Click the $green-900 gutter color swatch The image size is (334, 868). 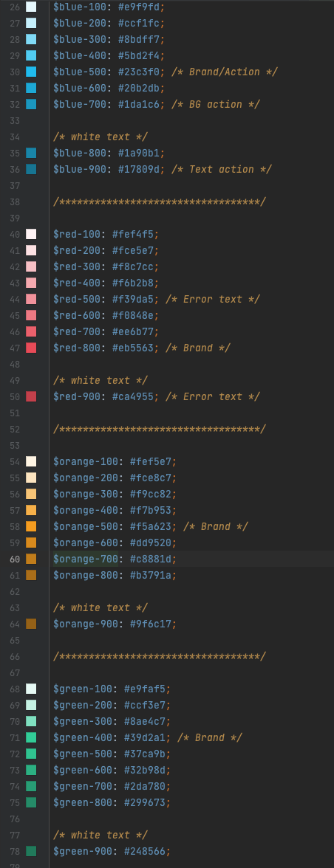31,852
